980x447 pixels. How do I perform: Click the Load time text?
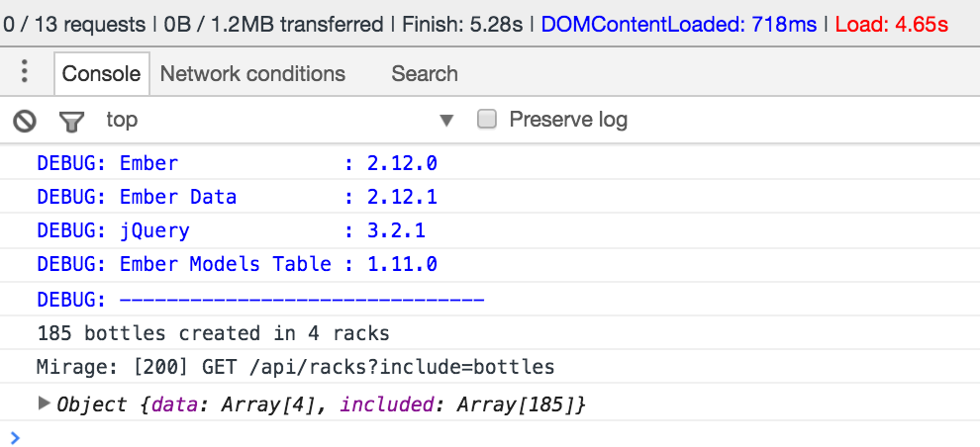892,24
